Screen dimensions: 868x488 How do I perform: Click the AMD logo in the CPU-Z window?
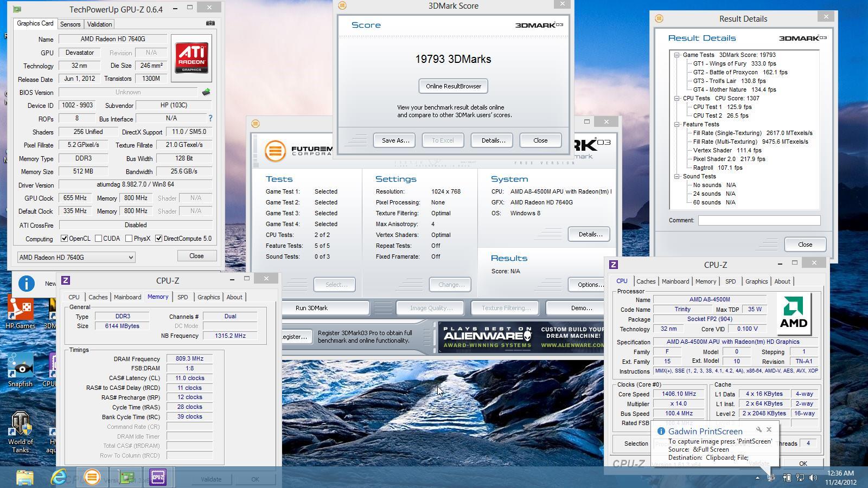(x=794, y=313)
